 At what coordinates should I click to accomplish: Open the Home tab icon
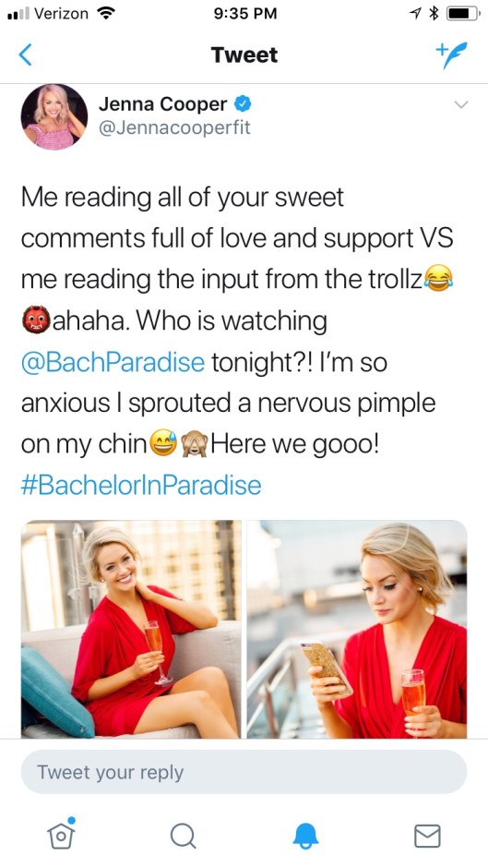coord(61,833)
